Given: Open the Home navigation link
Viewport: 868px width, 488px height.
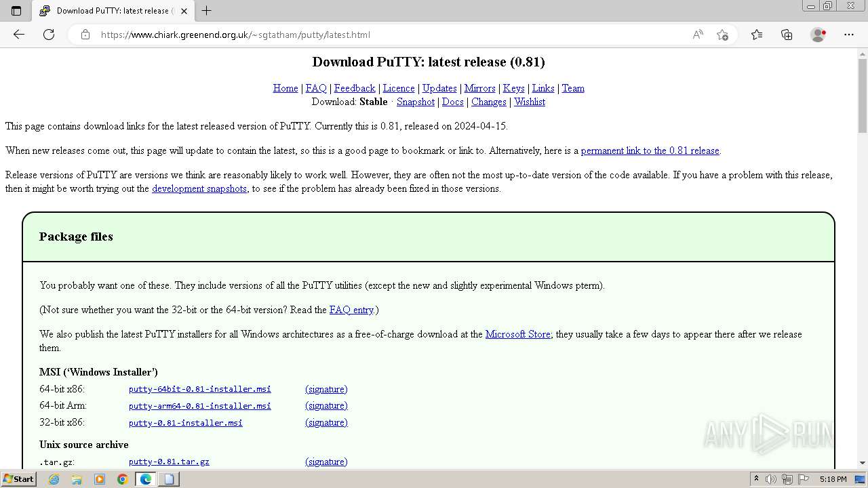Looking at the screenshot, I should 285,88.
